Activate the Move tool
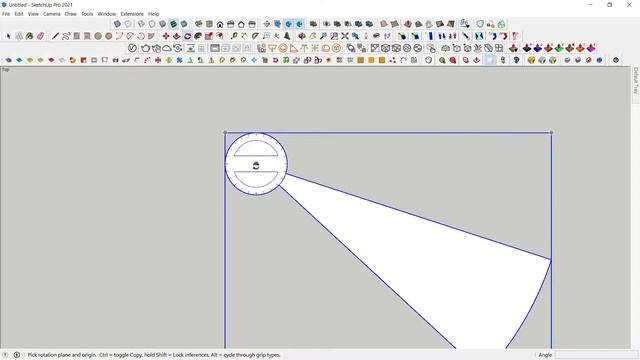640x360 pixels. pos(166,36)
